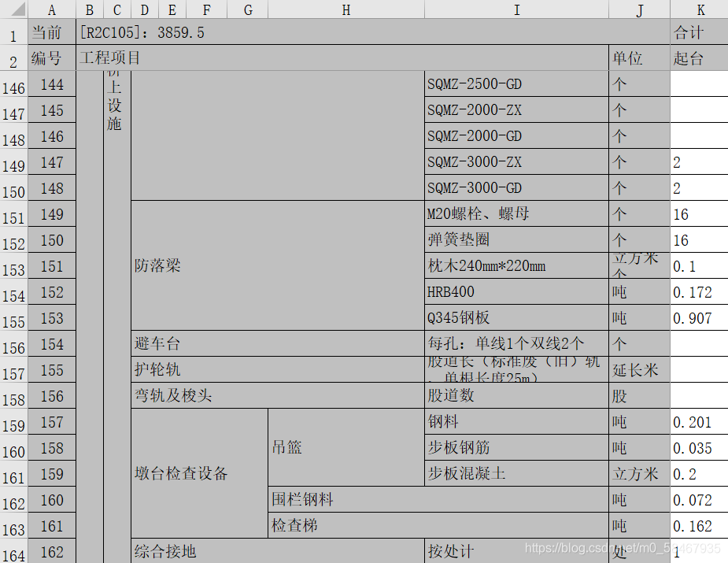Select row 155 header

(14, 318)
